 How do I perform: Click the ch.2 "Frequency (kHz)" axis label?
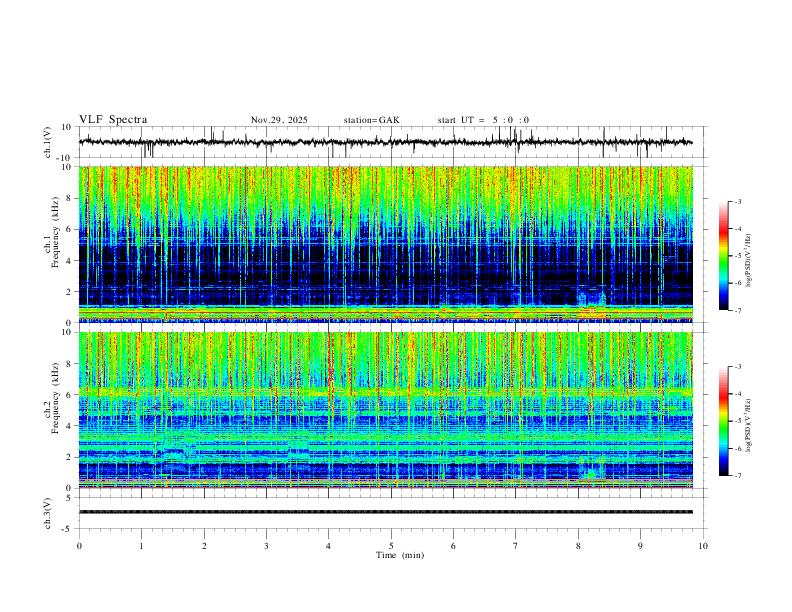(x=56, y=398)
